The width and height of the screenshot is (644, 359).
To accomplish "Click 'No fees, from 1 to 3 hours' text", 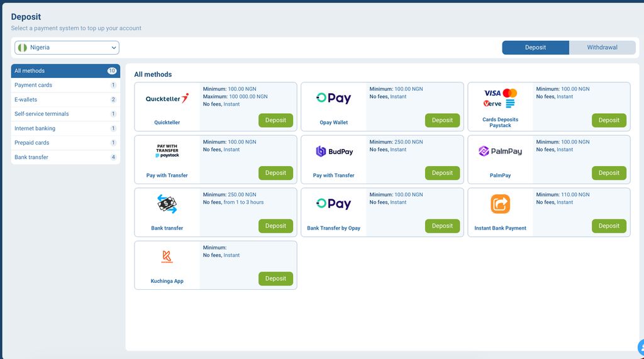I will pyautogui.click(x=233, y=202).
